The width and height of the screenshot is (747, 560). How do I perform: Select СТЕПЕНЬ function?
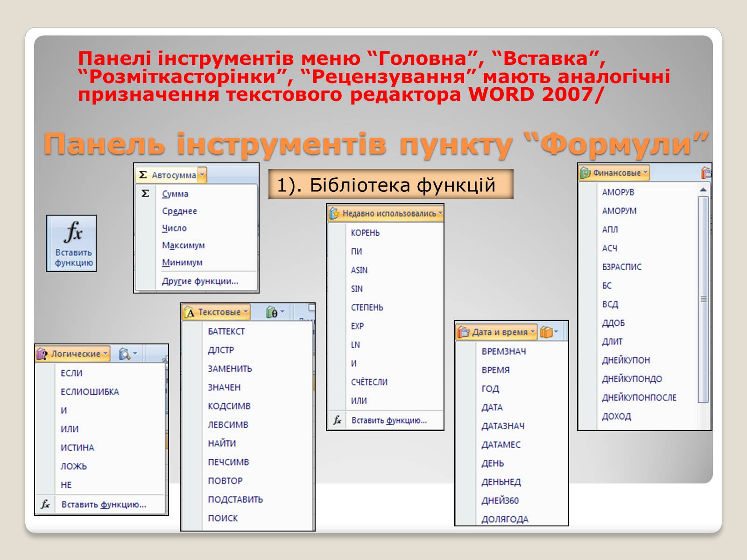point(367,308)
